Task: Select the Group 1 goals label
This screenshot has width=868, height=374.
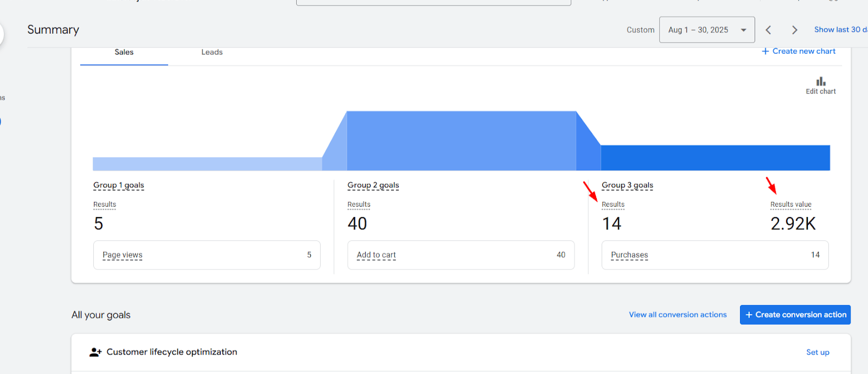Action: coord(119,185)
